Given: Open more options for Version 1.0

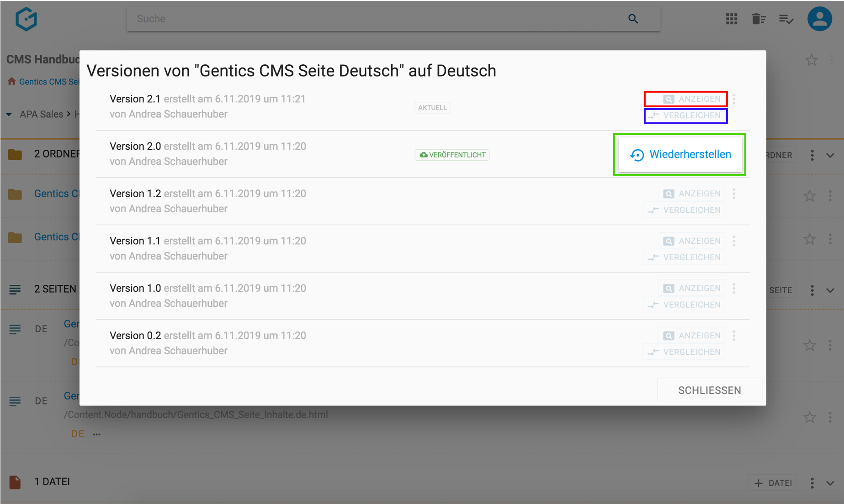Looking at the screenshot, I should tap(734, 289).
